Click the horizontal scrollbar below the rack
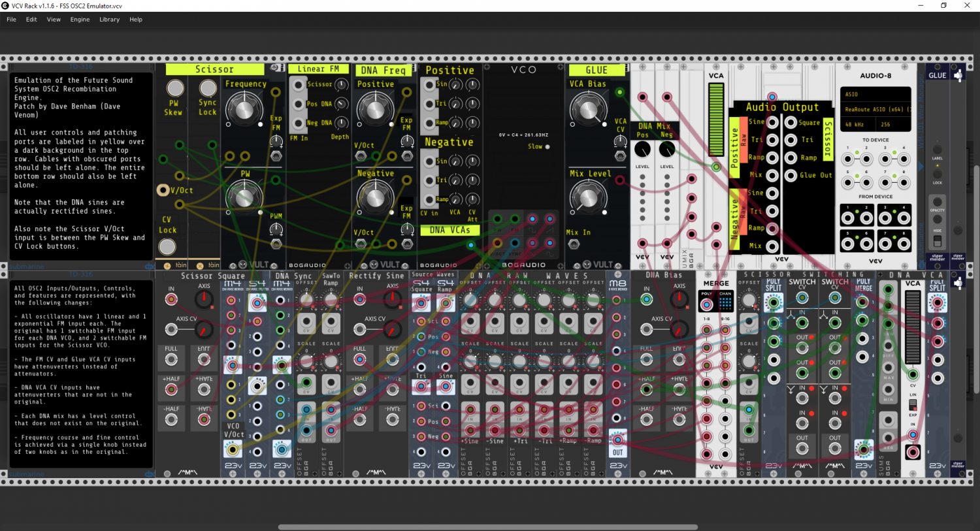 coord(488,527)
